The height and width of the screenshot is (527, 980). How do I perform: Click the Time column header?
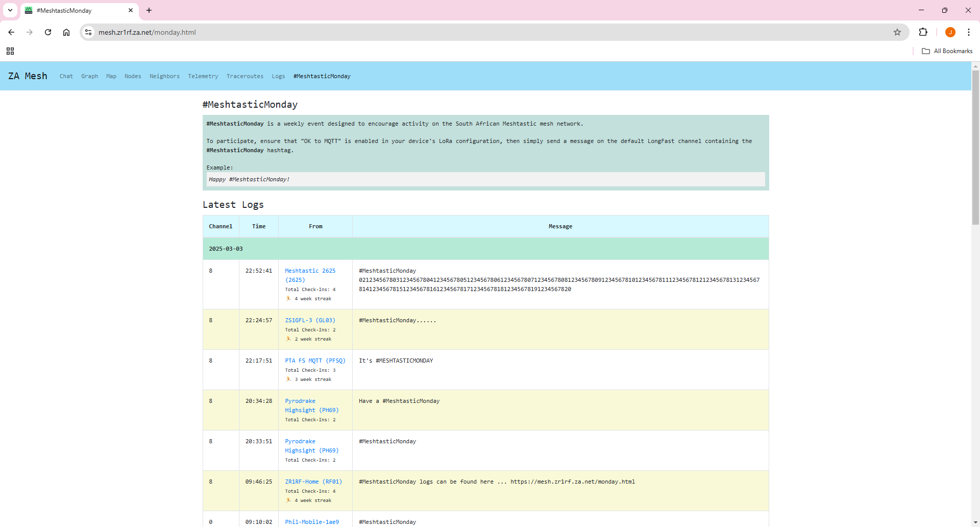(259, 226)
